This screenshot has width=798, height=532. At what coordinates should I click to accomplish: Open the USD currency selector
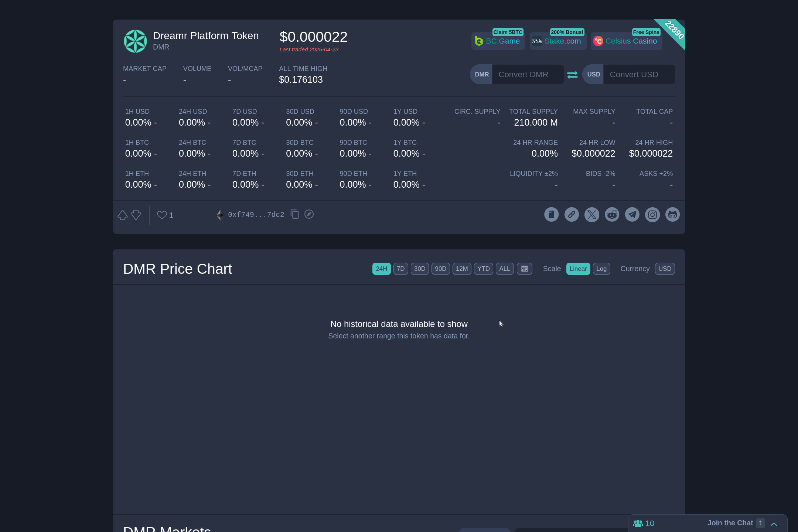point(665,269)
